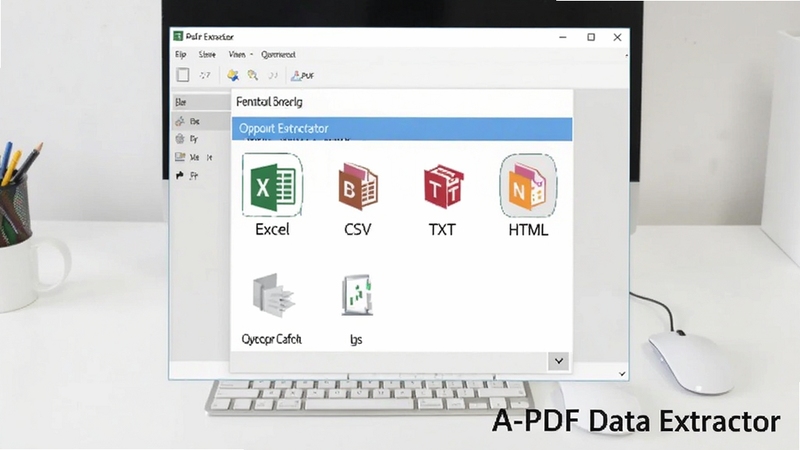Pick the TXT output format icon
The width and height of the screenshot is (800, 450).
443,186
